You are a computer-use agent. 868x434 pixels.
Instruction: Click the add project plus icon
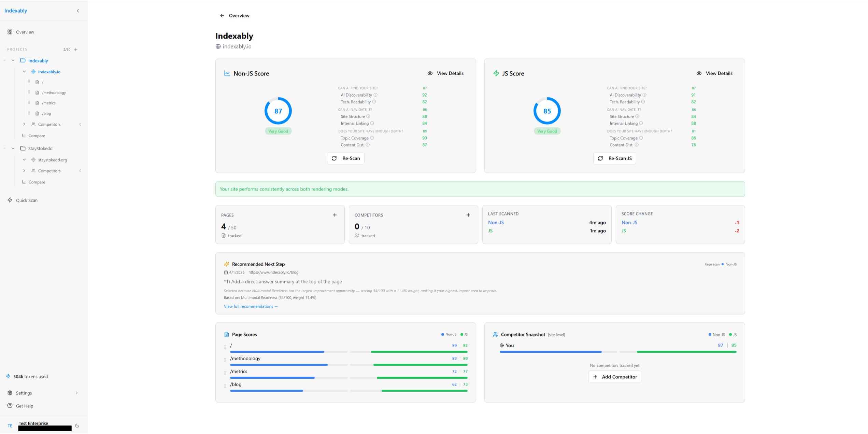click(76, 50)
